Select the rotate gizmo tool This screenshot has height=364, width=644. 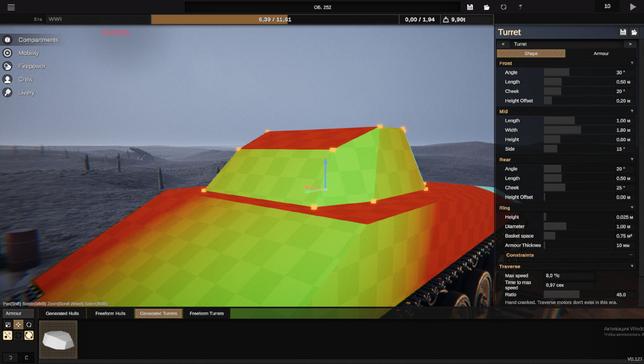coord(29,325)
